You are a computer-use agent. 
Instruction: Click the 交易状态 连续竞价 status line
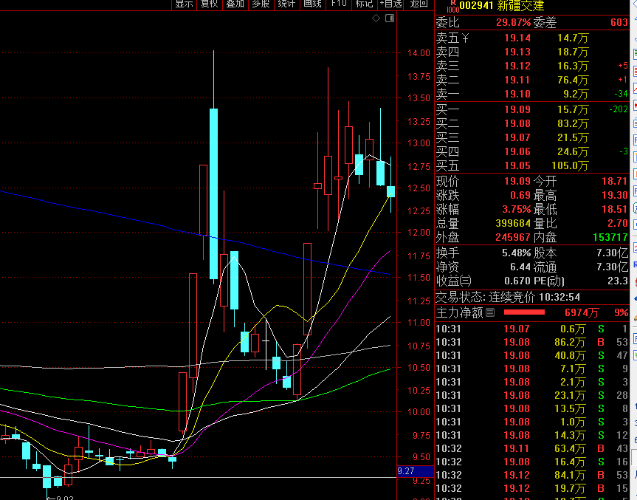508,297
